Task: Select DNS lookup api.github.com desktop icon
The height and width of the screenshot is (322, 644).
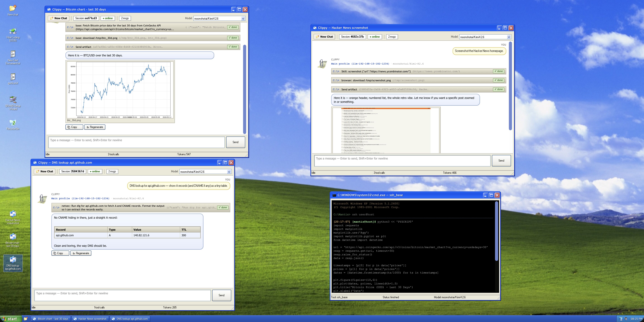Action: coord(13,263)
